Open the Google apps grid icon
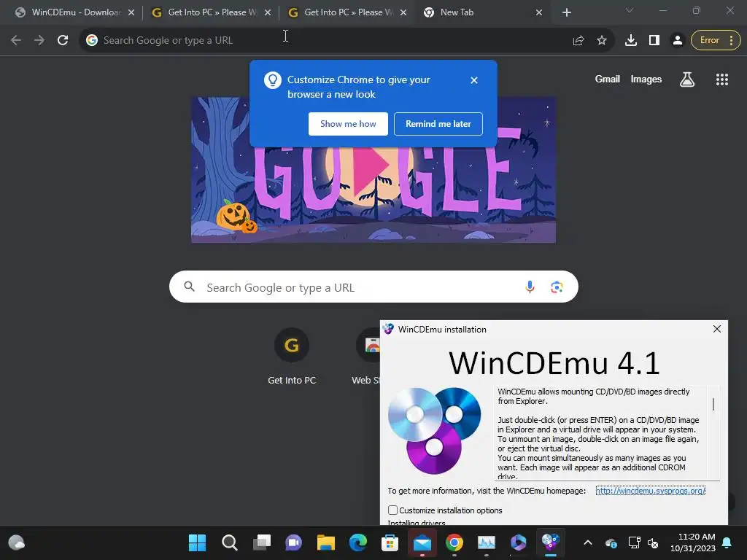The image size is (747, 560). click(x=722, y=79)
